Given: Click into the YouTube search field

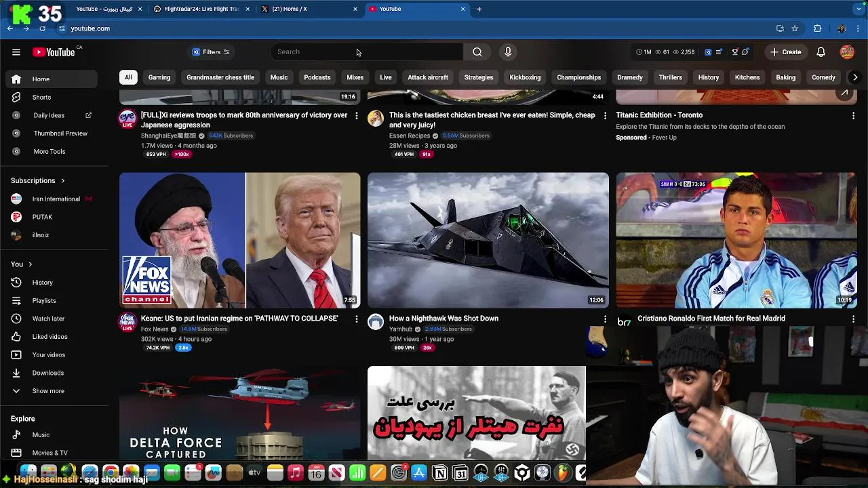Looking at the screenshot, I should tap(367, 52).
